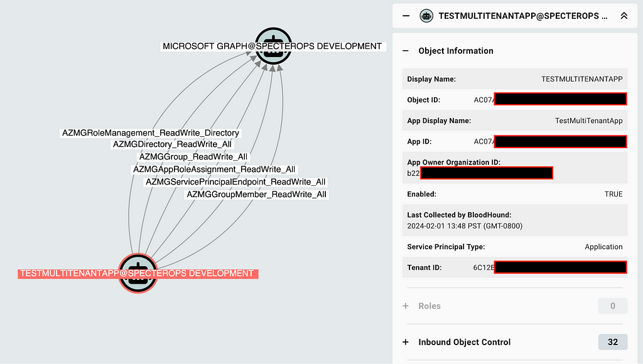
Task: Click the Enabled value TRUE
Action: (x=613, y=195)
